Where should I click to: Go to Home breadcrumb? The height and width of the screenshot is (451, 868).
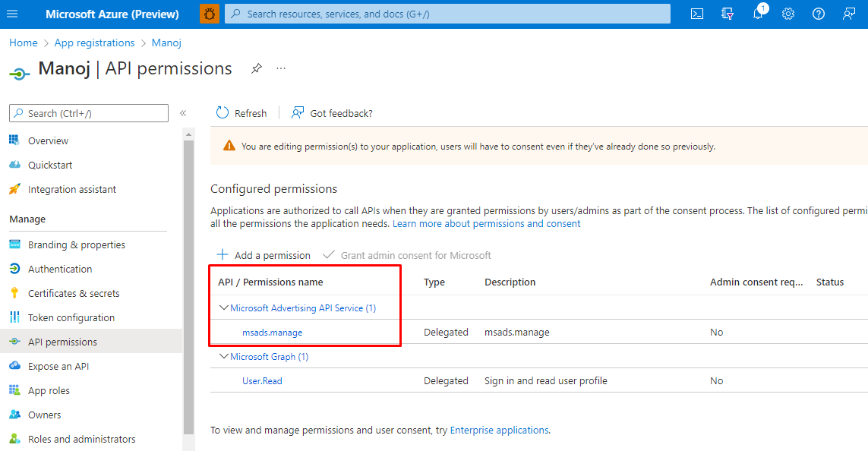(x=24, y=43)
